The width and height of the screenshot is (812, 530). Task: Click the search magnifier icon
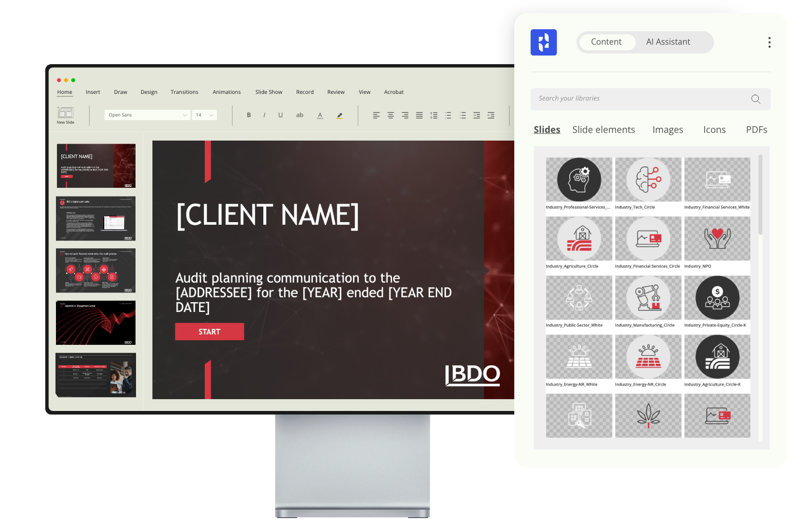[756, 99]
